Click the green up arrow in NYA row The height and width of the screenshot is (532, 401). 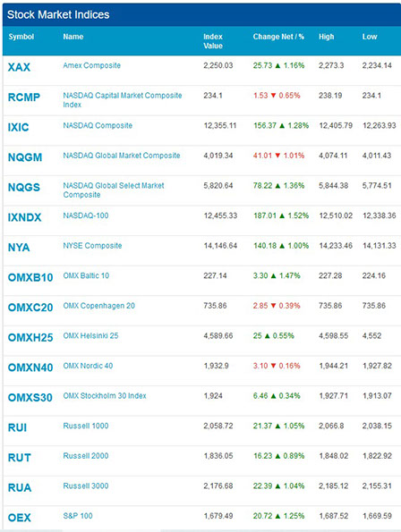(282, 246)
